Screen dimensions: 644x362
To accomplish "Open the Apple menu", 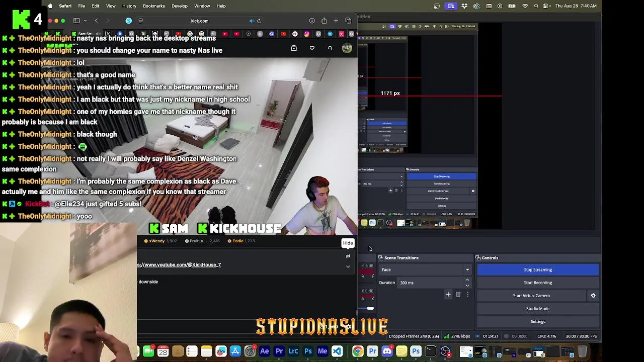I will point(50,6).
